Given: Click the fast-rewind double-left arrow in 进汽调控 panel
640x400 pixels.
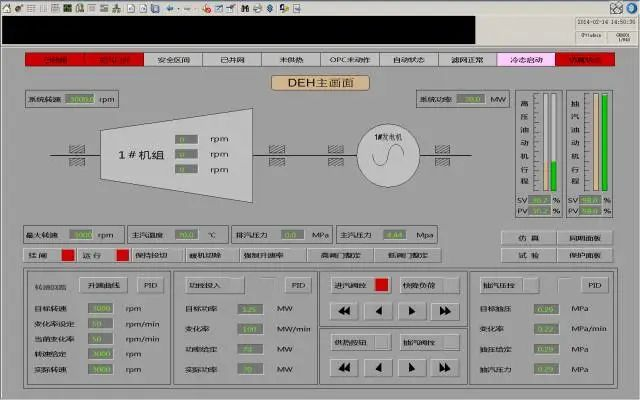Looking at the screenshot, I should click(345, 311).
